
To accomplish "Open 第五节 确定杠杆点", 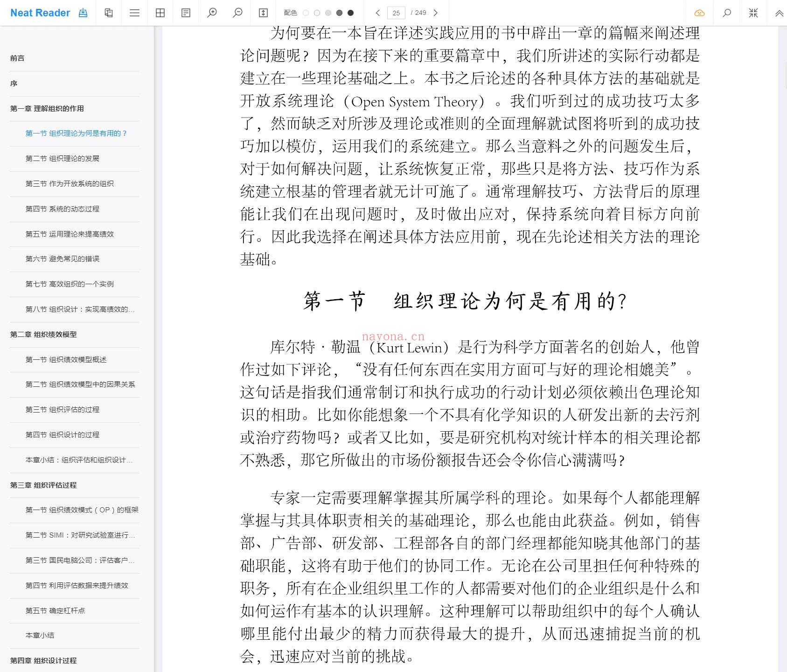I will (55, 611).
